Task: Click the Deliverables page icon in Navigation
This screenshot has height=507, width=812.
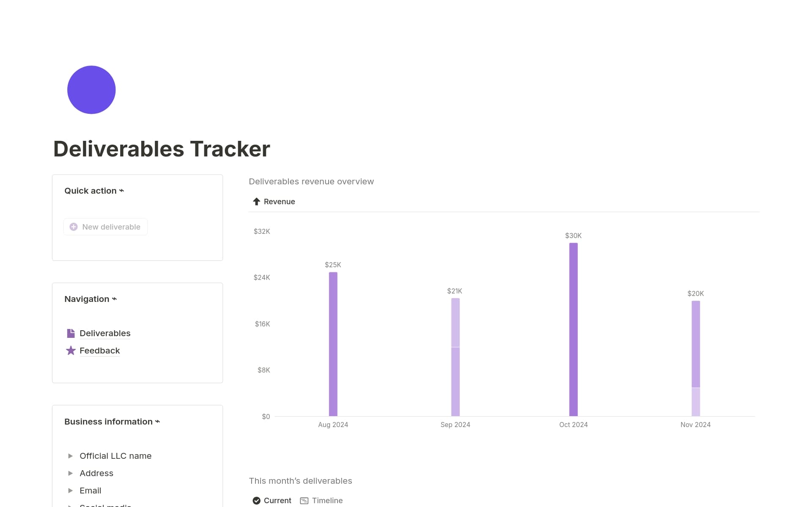Action: [70, 333]
